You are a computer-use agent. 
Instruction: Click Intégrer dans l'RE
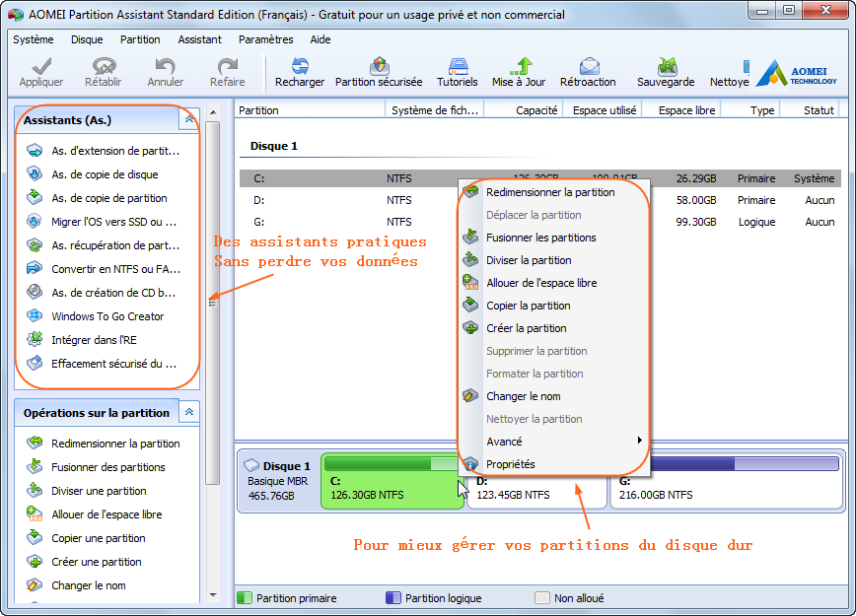pos(81,340)
